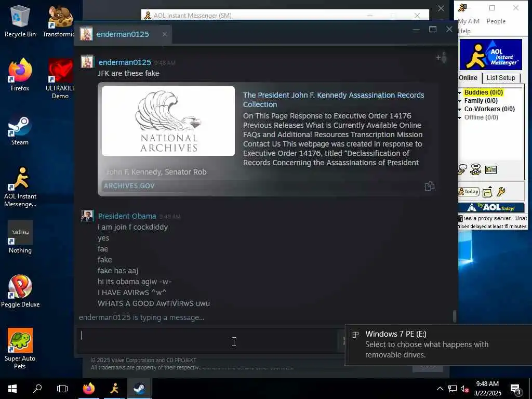The image size is (532, 399).
Task: Open the Help menu in AIM
Action: [464, 31]
